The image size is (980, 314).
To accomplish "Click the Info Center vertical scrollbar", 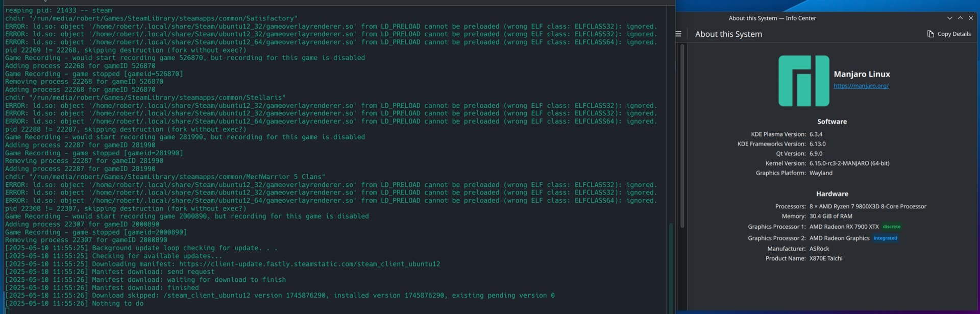I will click(x=682, y=135).
